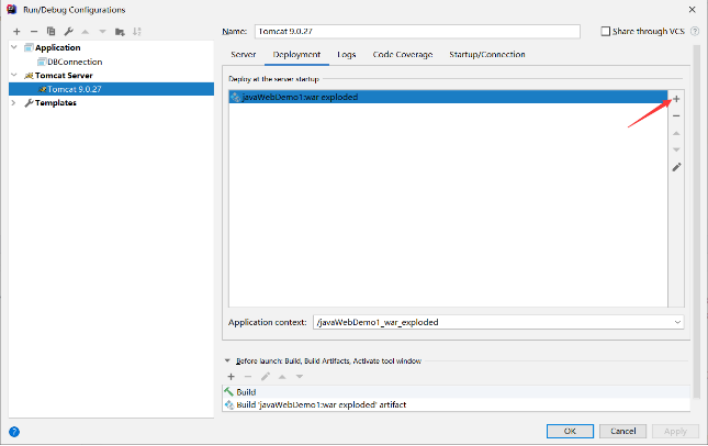Image resolution: width=708 pixels, height=446 pixels.
Task: Show Share through VCS help hint
Action: (695, 31)
